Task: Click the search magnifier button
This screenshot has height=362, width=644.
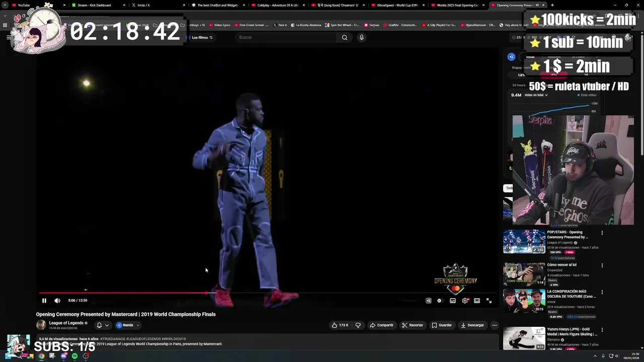Action: [x=345, y=37]
